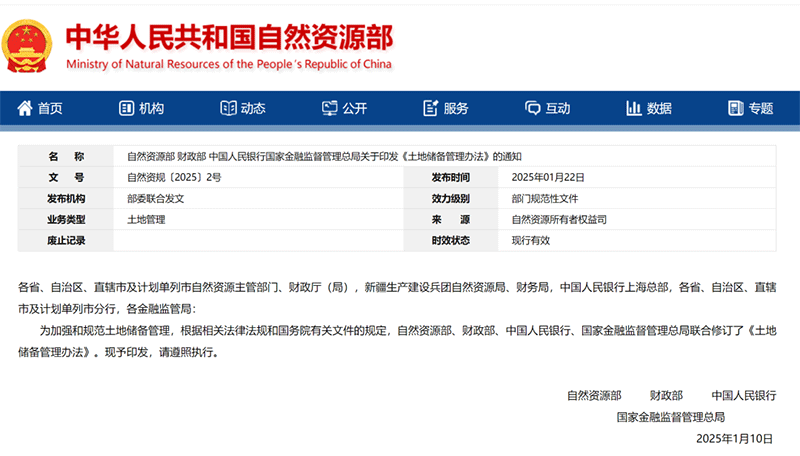Screen dimensions: 800x456
Task: Open the 首页 navigation menu item
Action: coord(50,109)
